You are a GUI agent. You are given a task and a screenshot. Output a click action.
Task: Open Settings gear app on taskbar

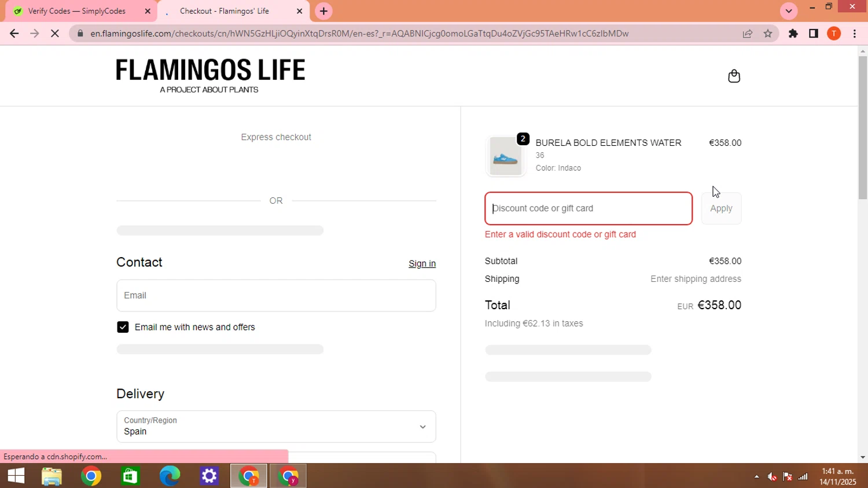pyautogui.click(x=209, y=476)
